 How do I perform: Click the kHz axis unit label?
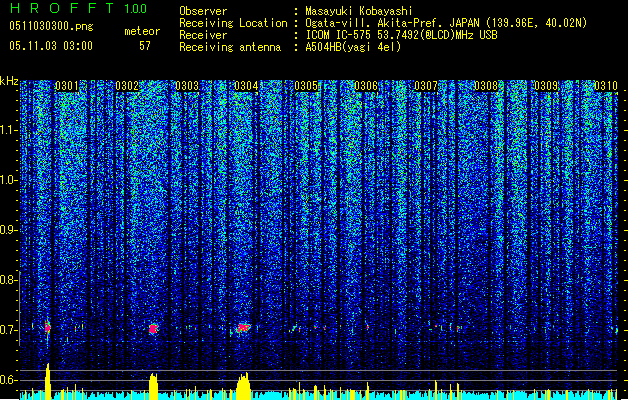point(9,81)
